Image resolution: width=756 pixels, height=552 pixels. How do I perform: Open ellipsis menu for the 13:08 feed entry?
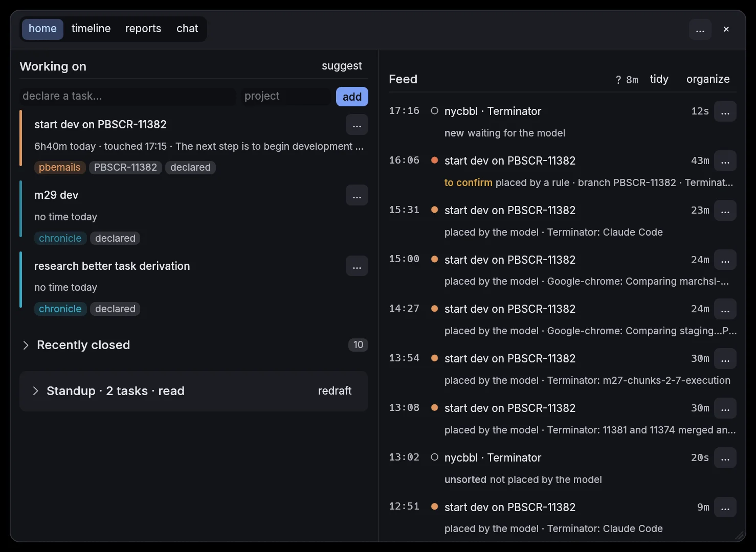point(725,408)
